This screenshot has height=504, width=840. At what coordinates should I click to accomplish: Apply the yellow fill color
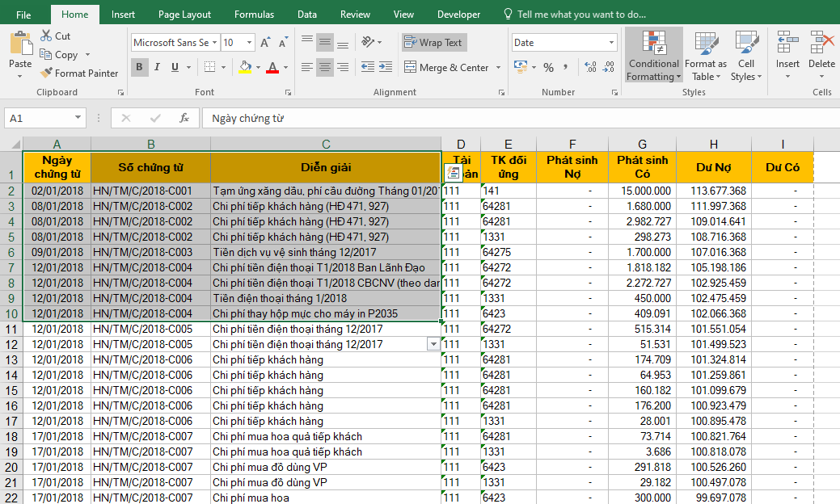pos(245,68)
